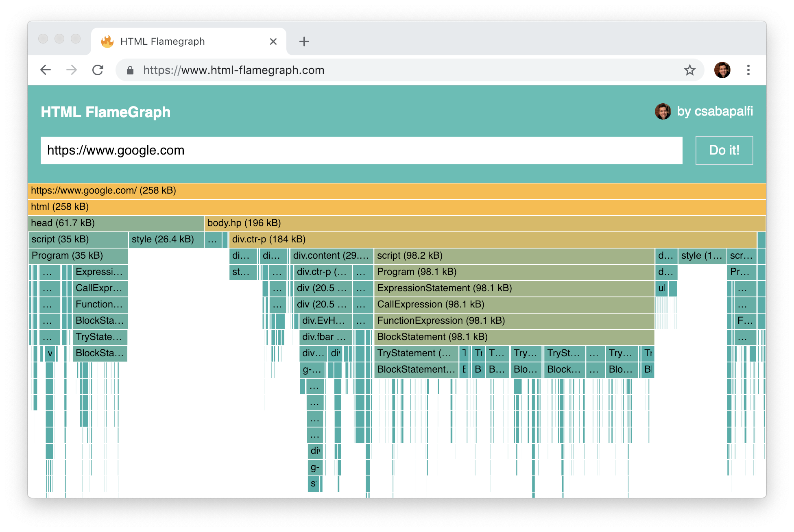Open the Chrome three-dot menu
Screen dimensions: 794x532
click(748, 70)
